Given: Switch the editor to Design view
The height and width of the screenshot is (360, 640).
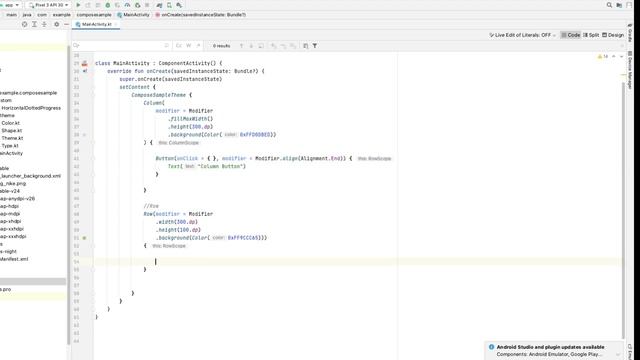Looking at the screenshot, I should click(613, 35).
